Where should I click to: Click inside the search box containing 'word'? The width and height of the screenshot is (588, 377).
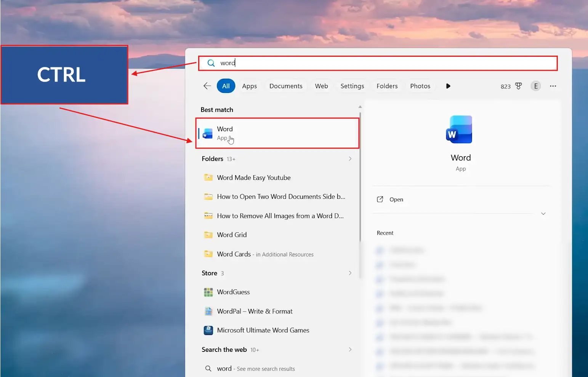[x=378, y=63]
